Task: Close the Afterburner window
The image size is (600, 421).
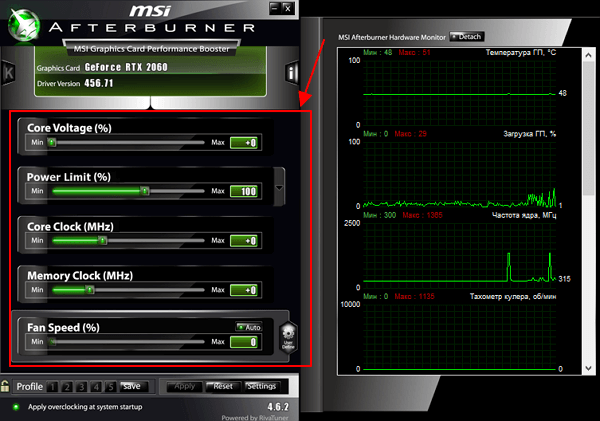Action: click(288, 8)
